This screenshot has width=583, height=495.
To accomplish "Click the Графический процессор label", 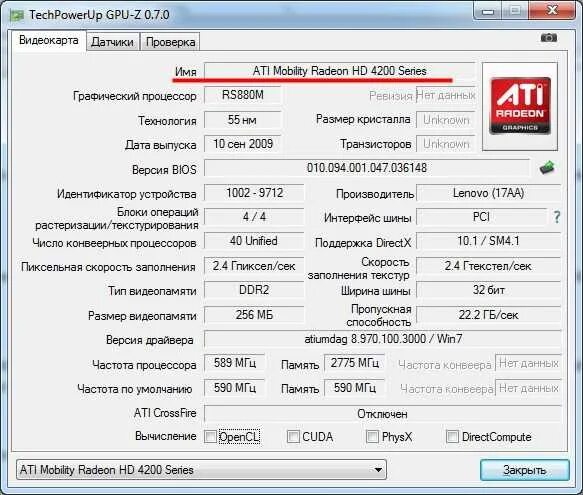I will 135,96.
